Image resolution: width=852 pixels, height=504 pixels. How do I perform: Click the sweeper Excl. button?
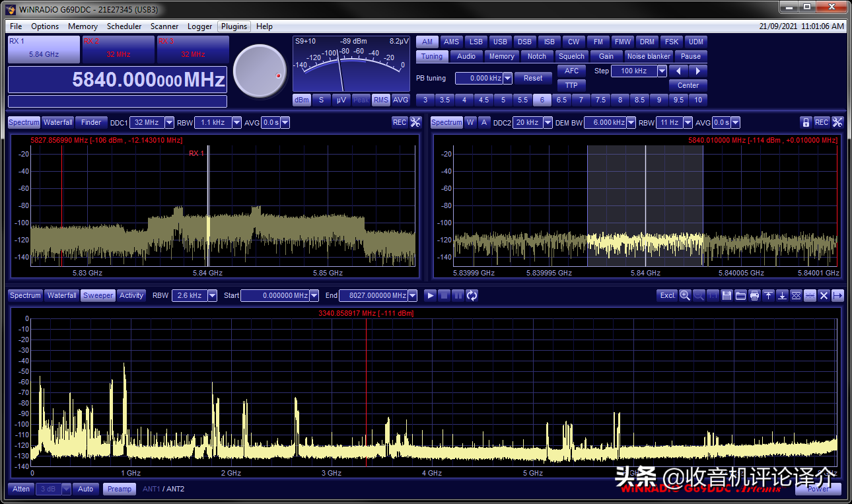tap(668, 295)
